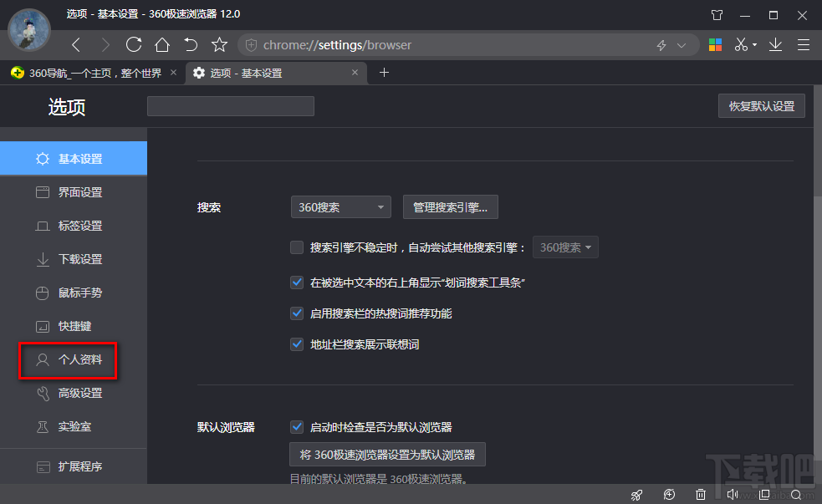Select 基本设置 in the sidebar
The height and width of the screenshot is (504, 822).
(74, 158)
